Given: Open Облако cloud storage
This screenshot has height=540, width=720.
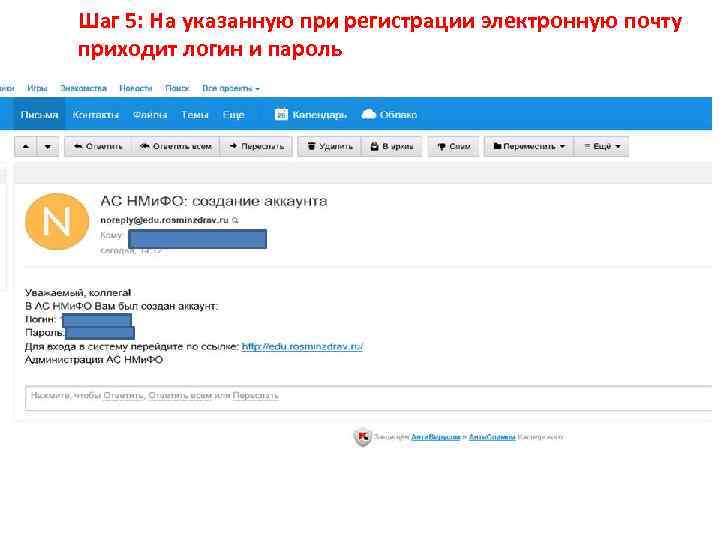Looking at the screenshot, I should (x=389, y=115).
